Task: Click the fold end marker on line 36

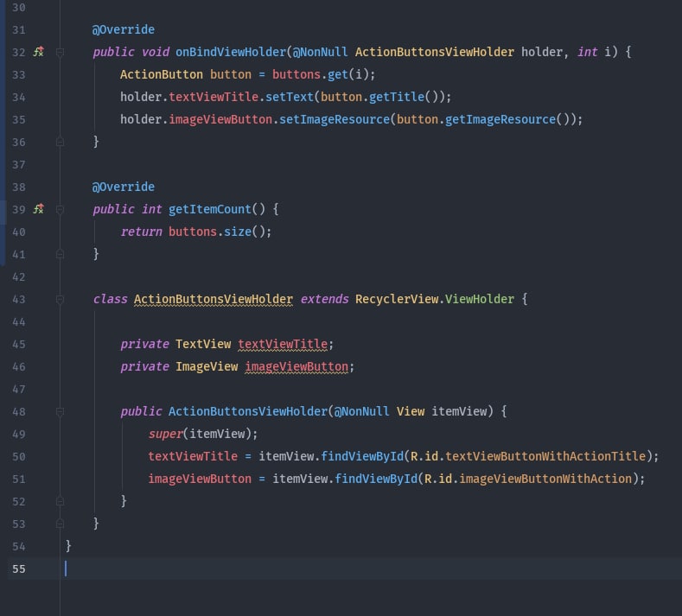Action: point(60,143)
